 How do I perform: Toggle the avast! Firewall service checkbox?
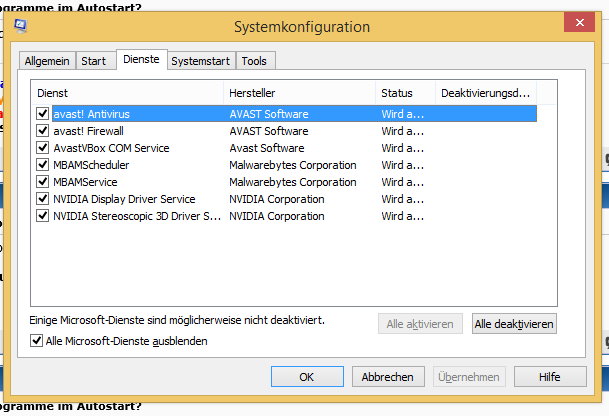pos(42,131)
